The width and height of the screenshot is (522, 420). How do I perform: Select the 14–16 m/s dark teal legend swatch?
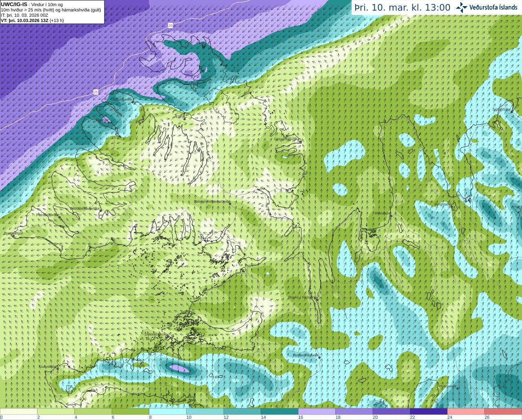point(280,411)
